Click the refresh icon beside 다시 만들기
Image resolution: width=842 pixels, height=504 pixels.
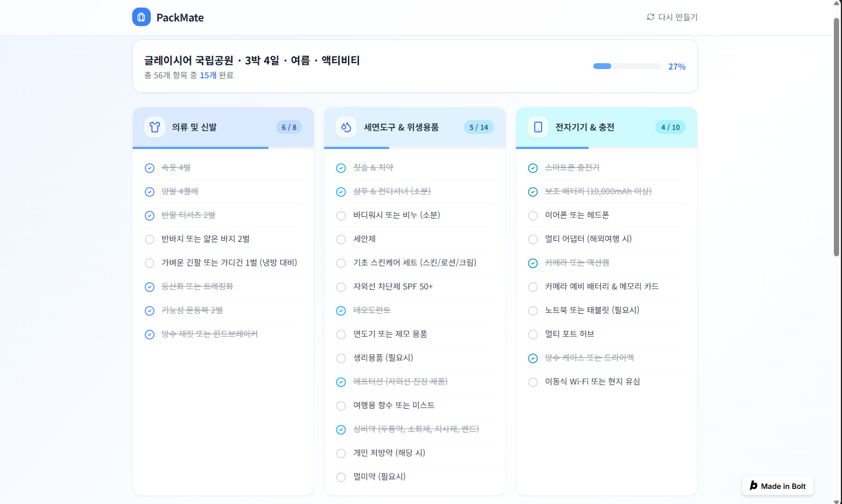point(650,17)
